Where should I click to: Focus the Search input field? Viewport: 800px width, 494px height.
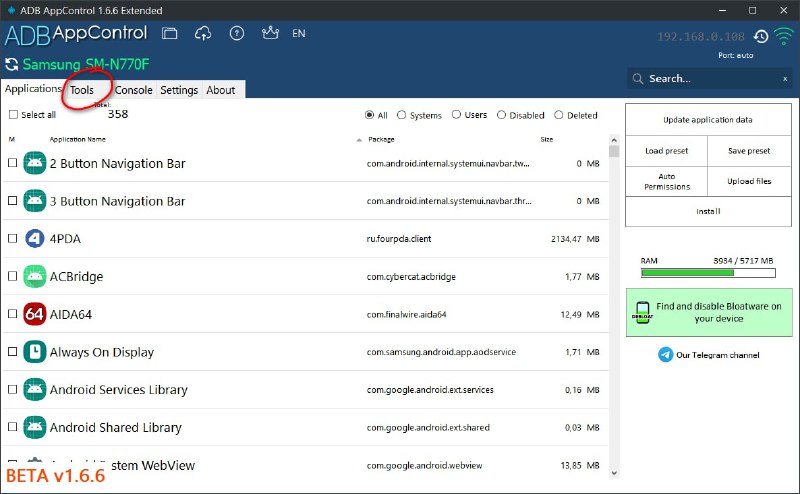(712, 79)
